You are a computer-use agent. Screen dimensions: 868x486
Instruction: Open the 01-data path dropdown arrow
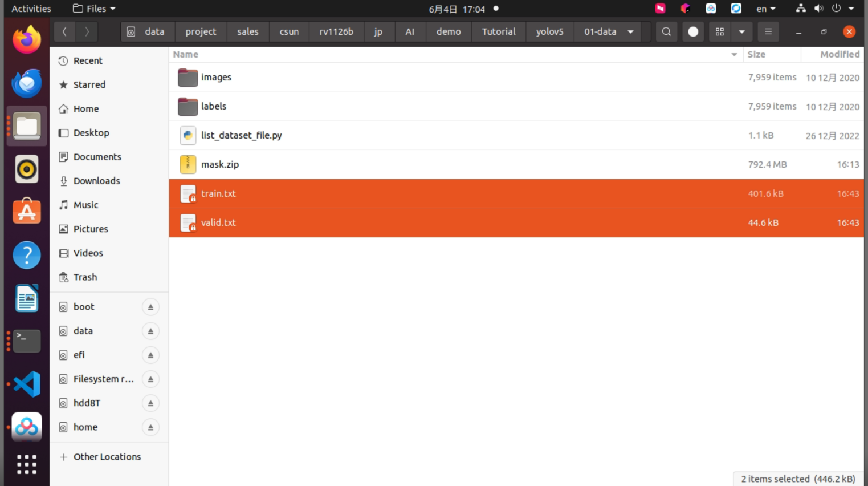click(x=631, y=32)
